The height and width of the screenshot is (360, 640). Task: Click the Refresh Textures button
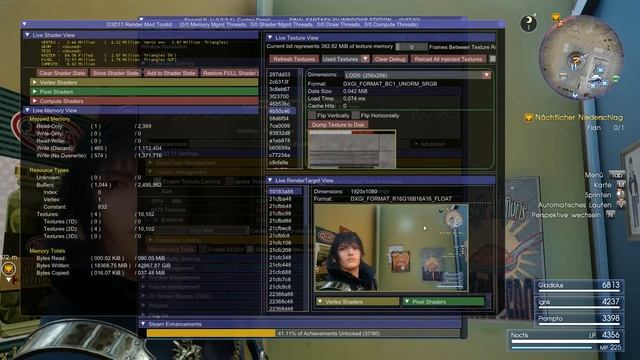[294, 59]
